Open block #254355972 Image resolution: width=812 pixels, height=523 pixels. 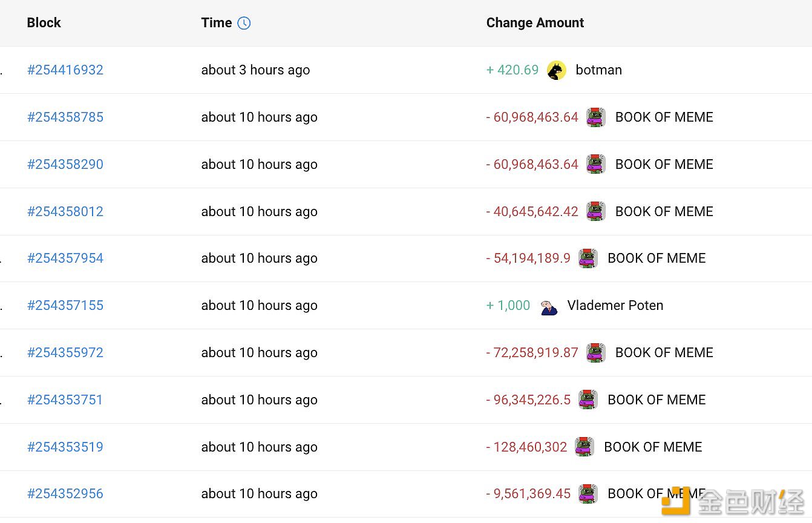65,353
